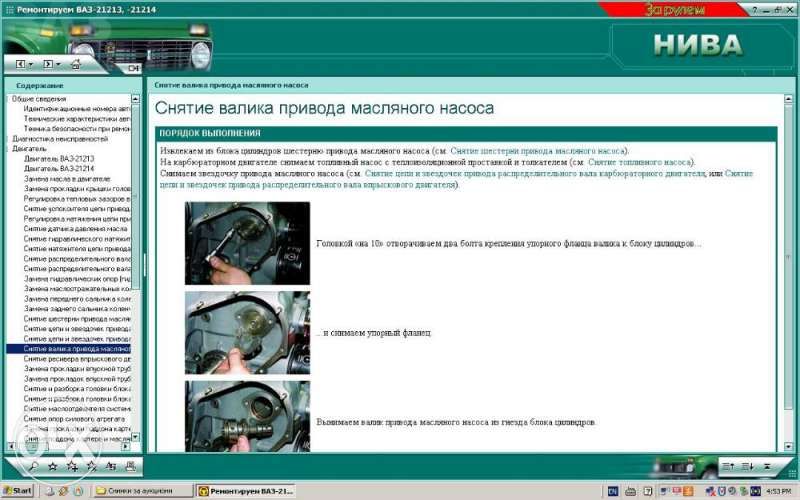The image size is (800, 500).
Task: Click the title bar help question-mark button
Action: (754, 10)
